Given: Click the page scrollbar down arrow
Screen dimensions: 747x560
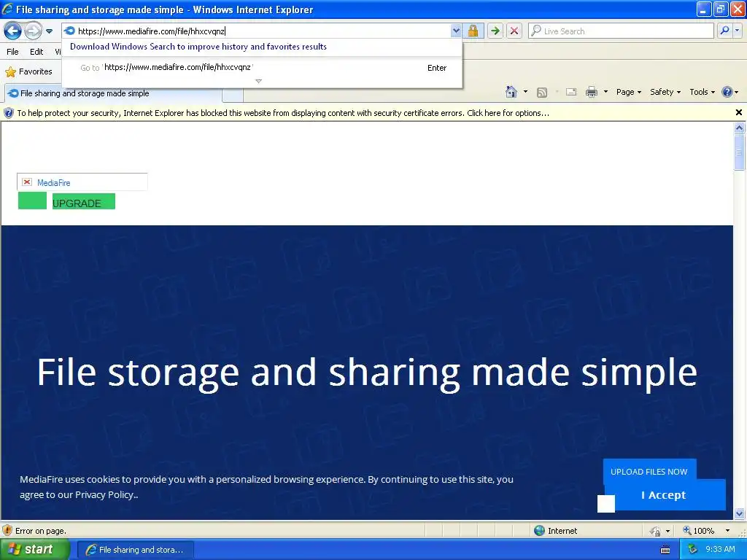Looking at the screenshot, I should [740, 513].
